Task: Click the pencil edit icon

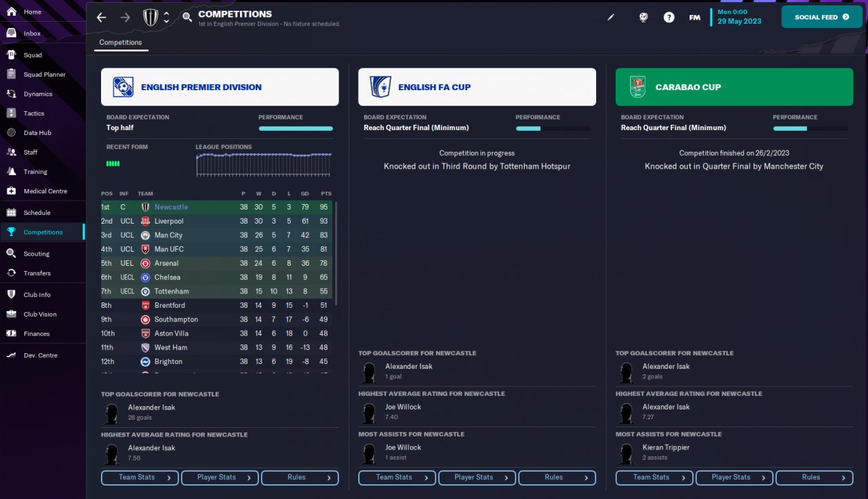Action: 611,18
